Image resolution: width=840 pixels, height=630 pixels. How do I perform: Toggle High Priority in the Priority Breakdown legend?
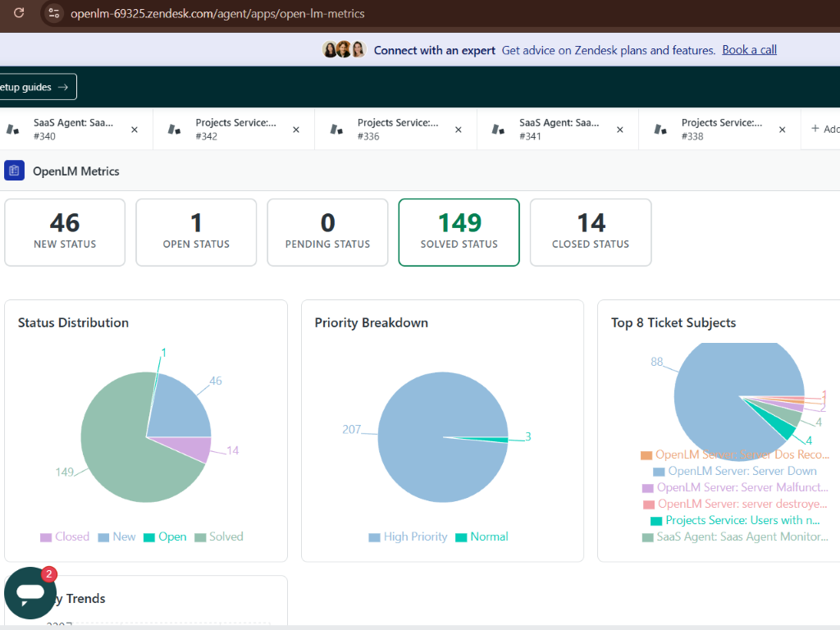pos(408,536)
